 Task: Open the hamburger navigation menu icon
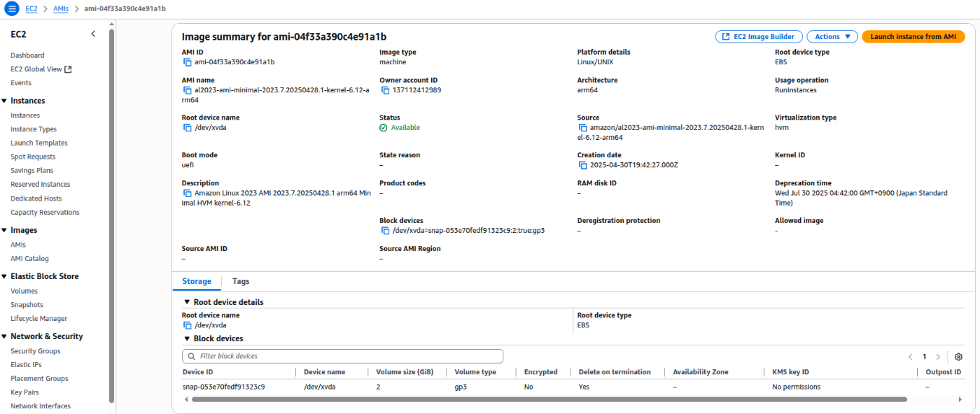tap(11, 8)
